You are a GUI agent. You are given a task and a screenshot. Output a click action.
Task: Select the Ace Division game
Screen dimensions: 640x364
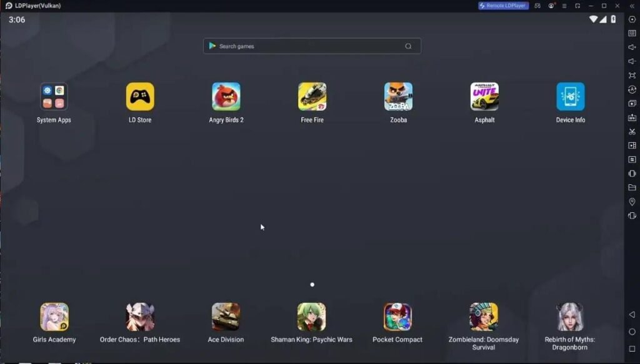coord(226,317)
